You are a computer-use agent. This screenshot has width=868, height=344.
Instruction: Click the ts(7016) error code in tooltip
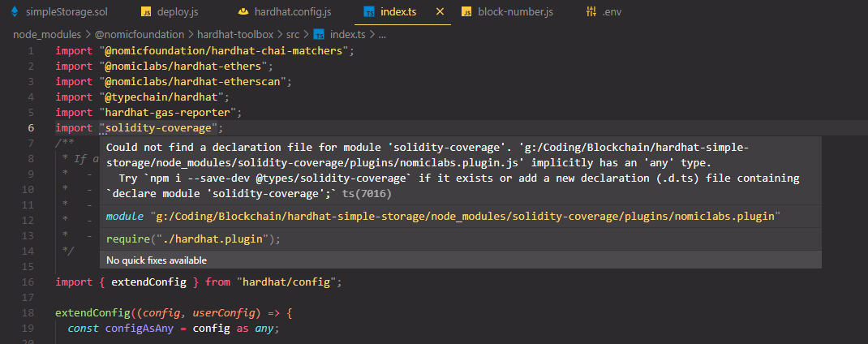[367, 194]
